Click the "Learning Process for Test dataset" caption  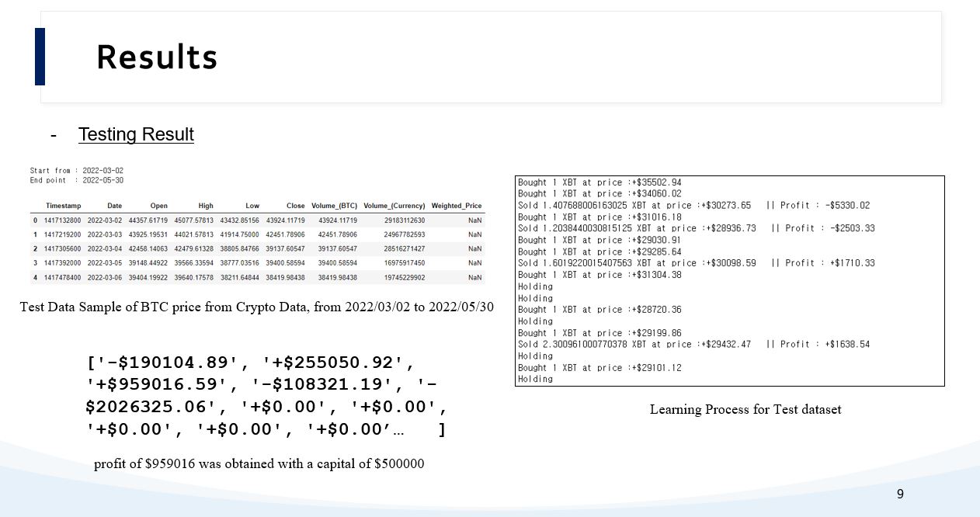point(745,409)
